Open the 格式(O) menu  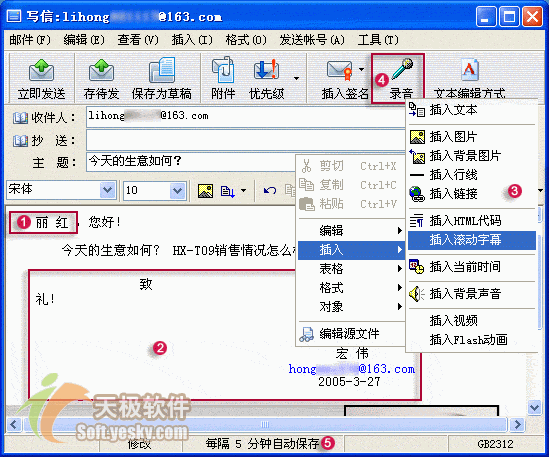pyautogui.click(x=246, y=40)
